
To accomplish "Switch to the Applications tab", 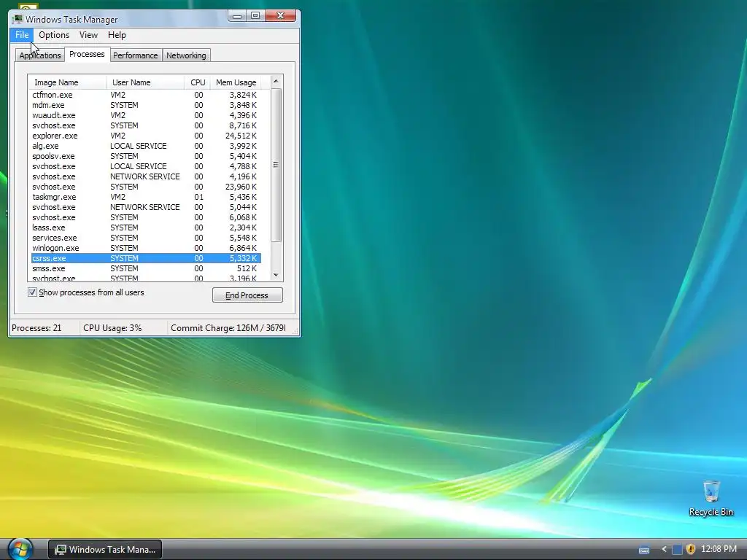I will click(40, 55).
